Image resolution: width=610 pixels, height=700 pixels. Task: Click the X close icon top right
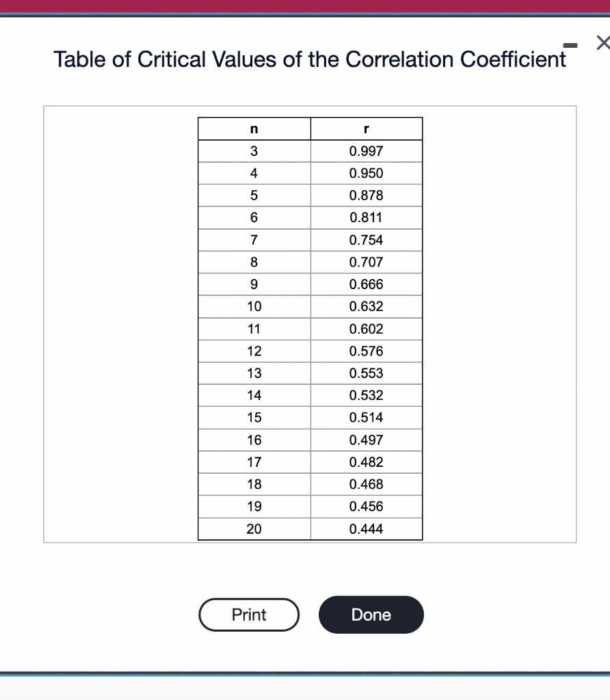pyautogui.click(x=601, y=42)
